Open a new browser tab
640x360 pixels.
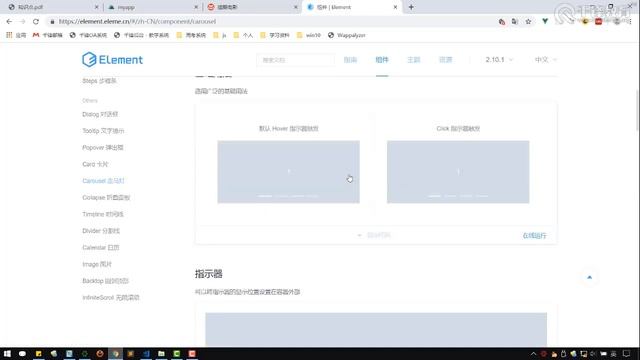tap(411, 7)
